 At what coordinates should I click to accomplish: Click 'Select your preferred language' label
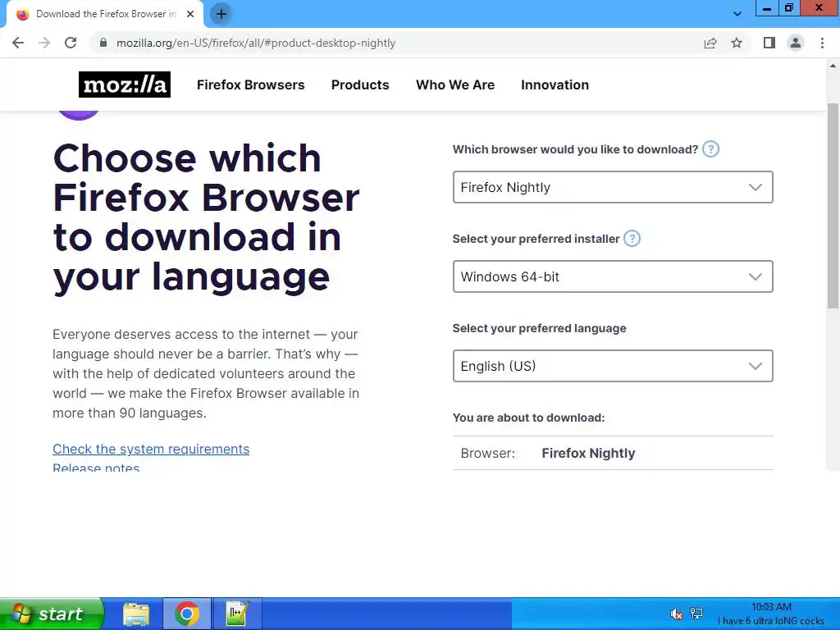[540, 328]
